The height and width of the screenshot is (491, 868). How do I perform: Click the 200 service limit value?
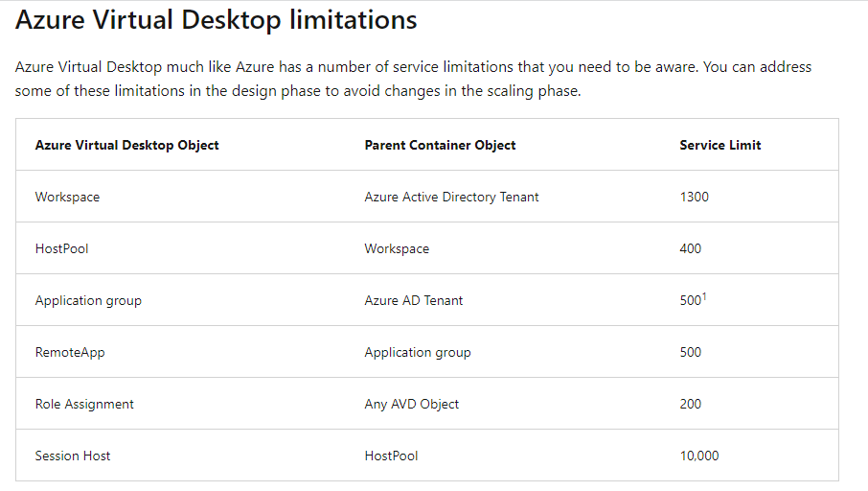691,404
